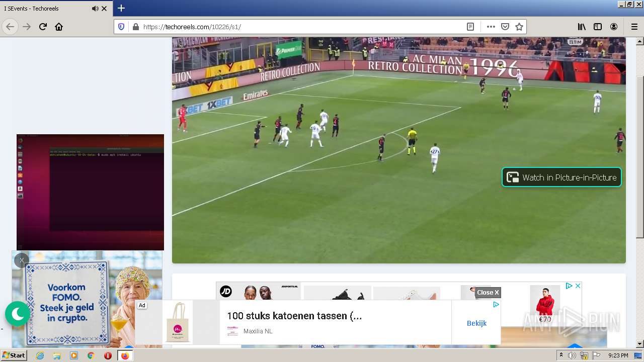Click the tote bag ad image
The height and width of the screenshot is (362, 644).
[178, 322]
